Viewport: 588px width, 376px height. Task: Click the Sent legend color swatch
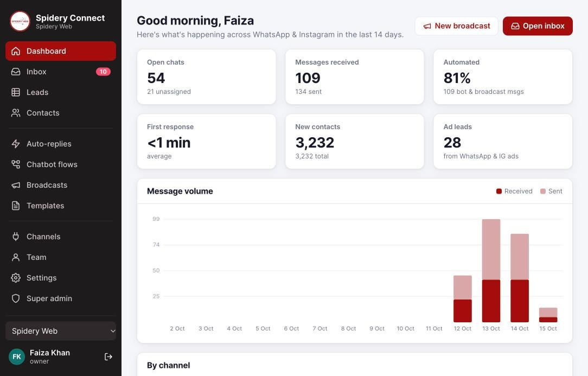542,192
